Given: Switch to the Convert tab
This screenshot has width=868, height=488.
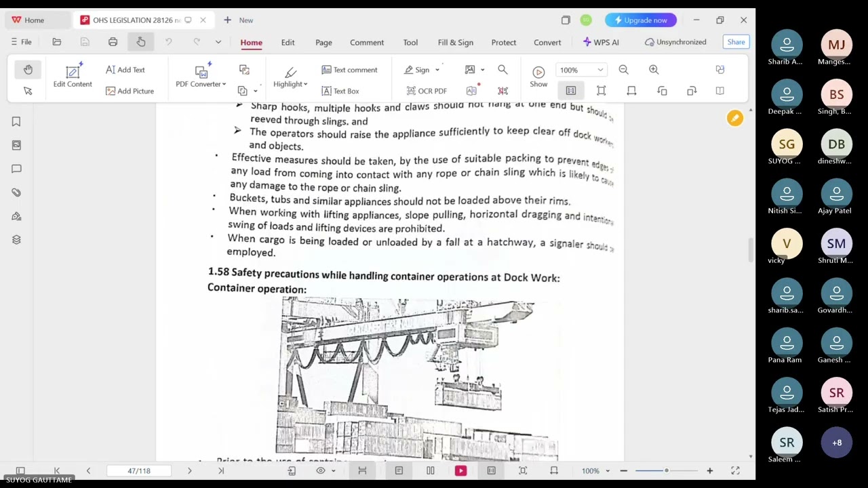Looking at the screenshot, I should tap(547, 42).
